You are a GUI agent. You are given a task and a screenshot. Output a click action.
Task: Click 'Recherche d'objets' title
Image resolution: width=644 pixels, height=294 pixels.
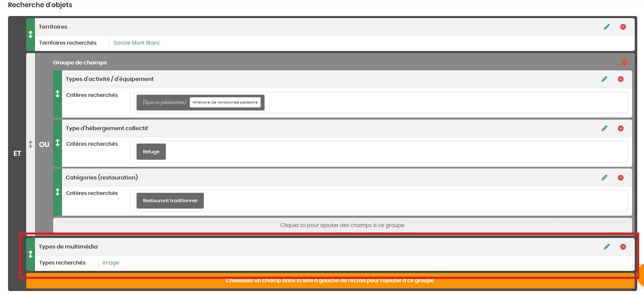point(40,5)
